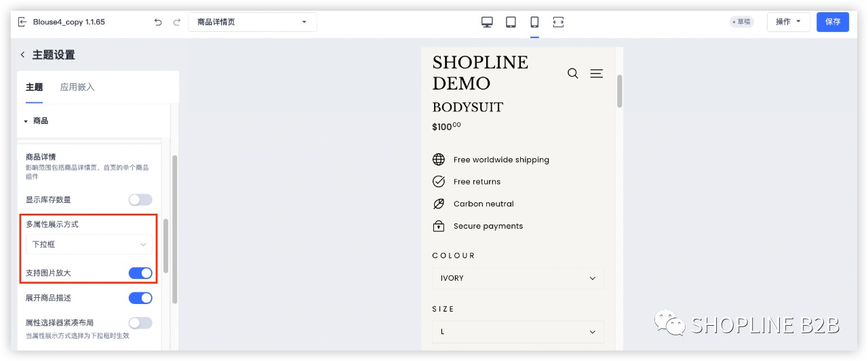Image resolution: width=868 pixels, height=361 pixels.
Task: Click the 商品详情 section heading
Action: click(x=41, y=157)
